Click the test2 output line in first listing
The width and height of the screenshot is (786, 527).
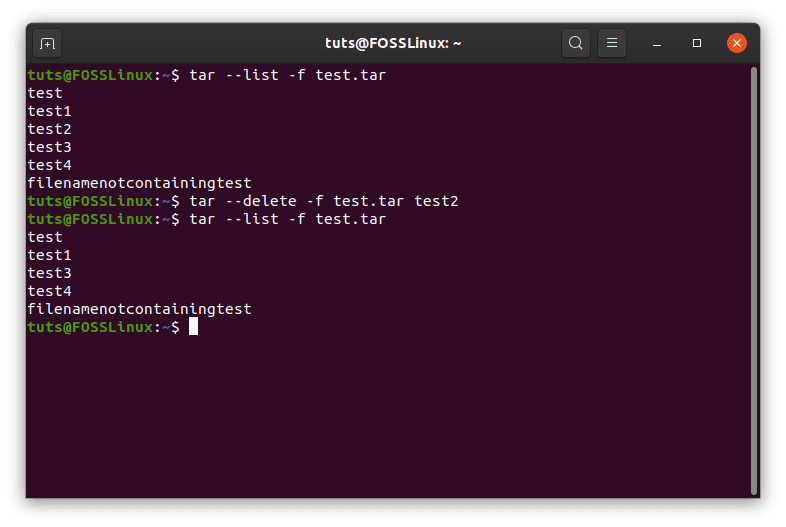pyautogui.click(x=49, y=129)
